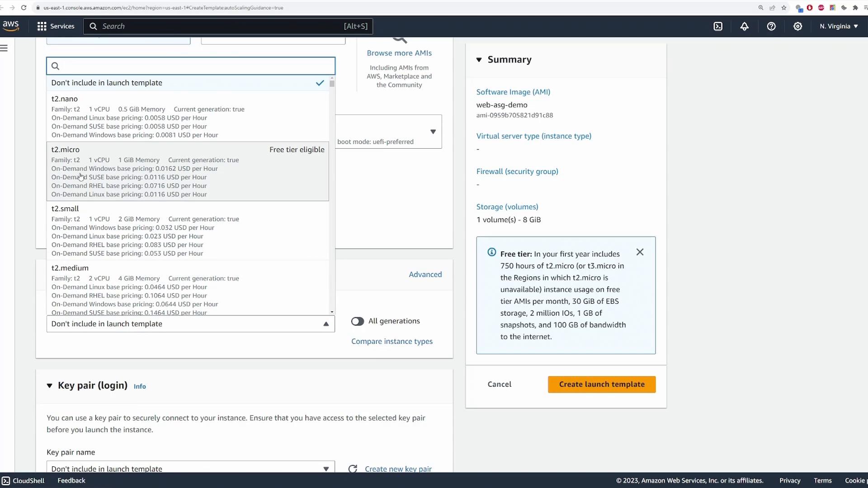Viewport: 868px width, 488px height.
Task: Launch CloudShell from the top bar icon
Action: (718, 26)
